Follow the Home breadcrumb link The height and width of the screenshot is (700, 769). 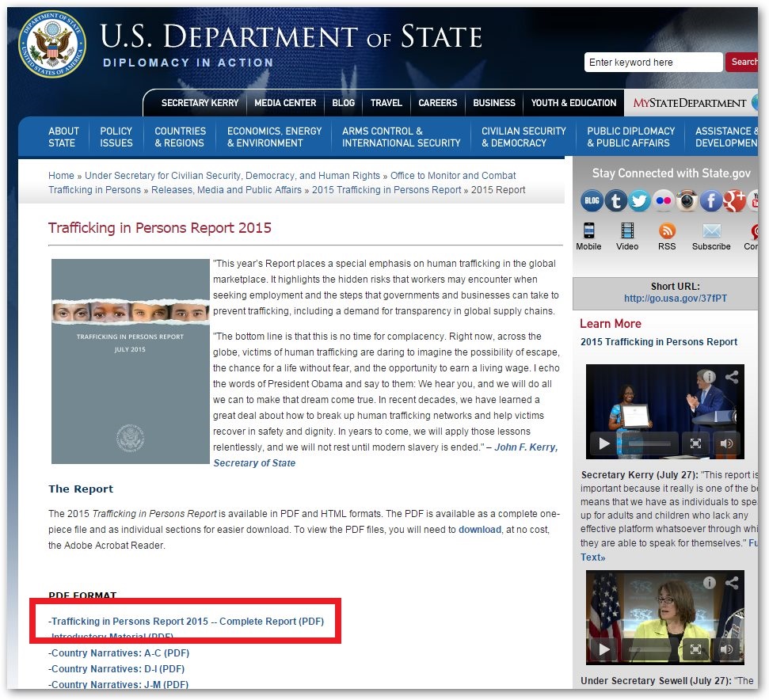(61, 176)
